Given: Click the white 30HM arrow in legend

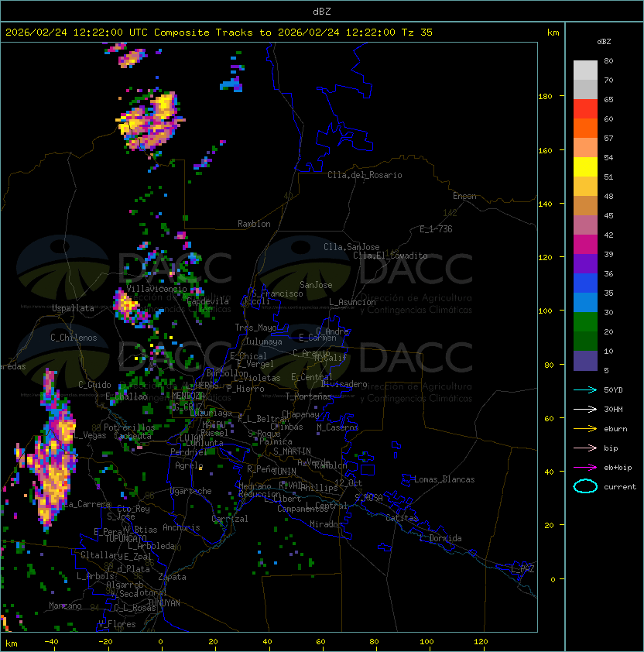Looking at the screenshot, I should [x=585, y=409].
